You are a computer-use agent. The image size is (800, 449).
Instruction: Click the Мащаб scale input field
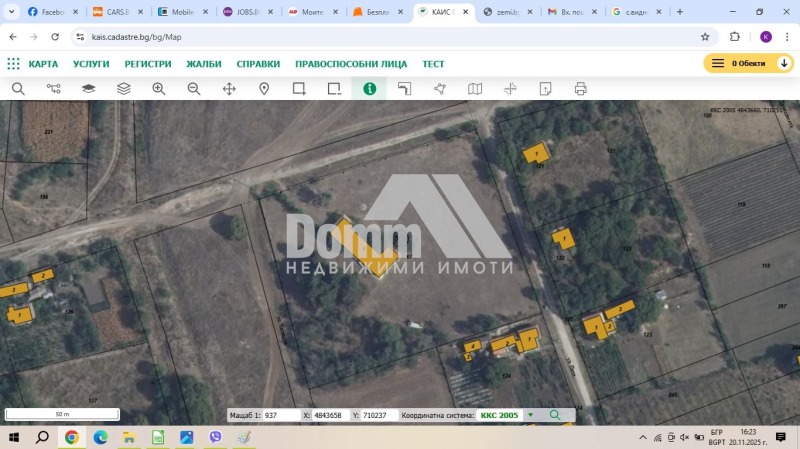tap(280, 415)
